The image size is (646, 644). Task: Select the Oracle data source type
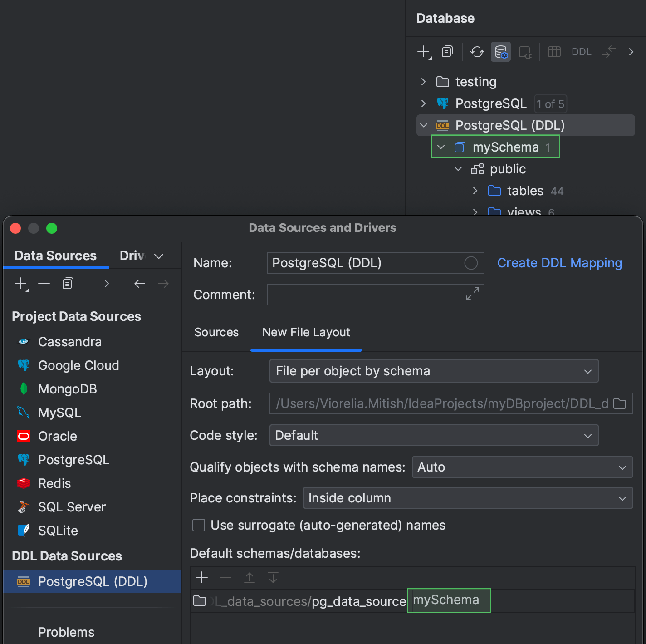tap(57, 436)
